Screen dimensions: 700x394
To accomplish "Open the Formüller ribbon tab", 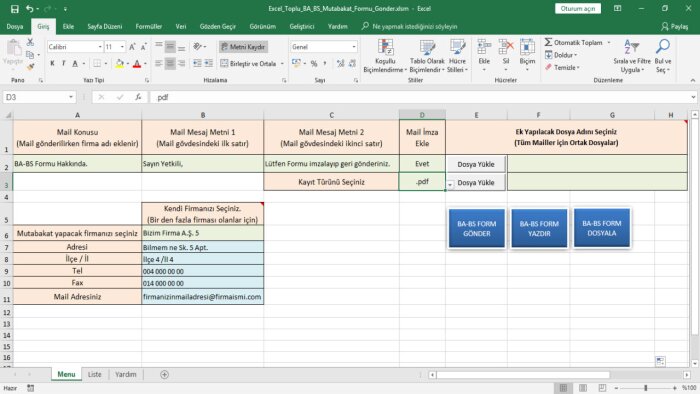I will [149, 26].
